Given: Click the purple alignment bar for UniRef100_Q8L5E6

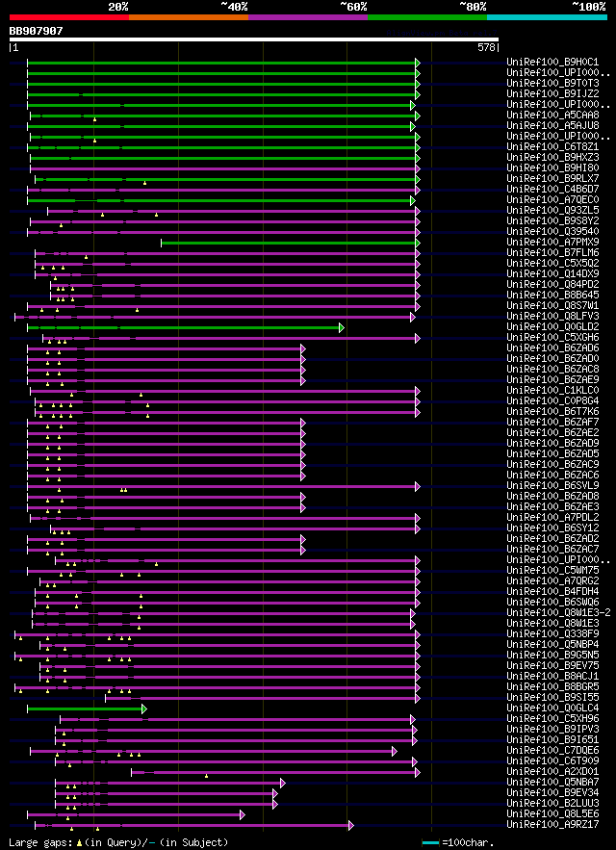Looking at the screenshot, I should [x=134, y=814].
